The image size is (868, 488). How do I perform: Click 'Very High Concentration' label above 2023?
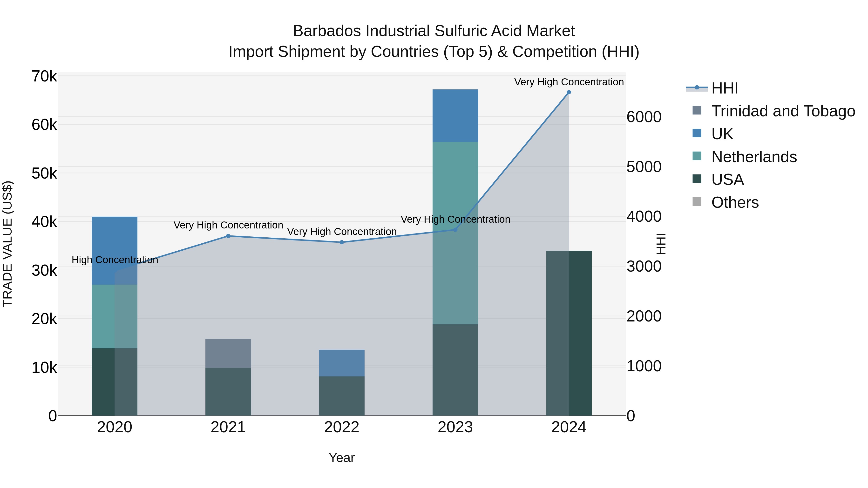coord(455,219)
